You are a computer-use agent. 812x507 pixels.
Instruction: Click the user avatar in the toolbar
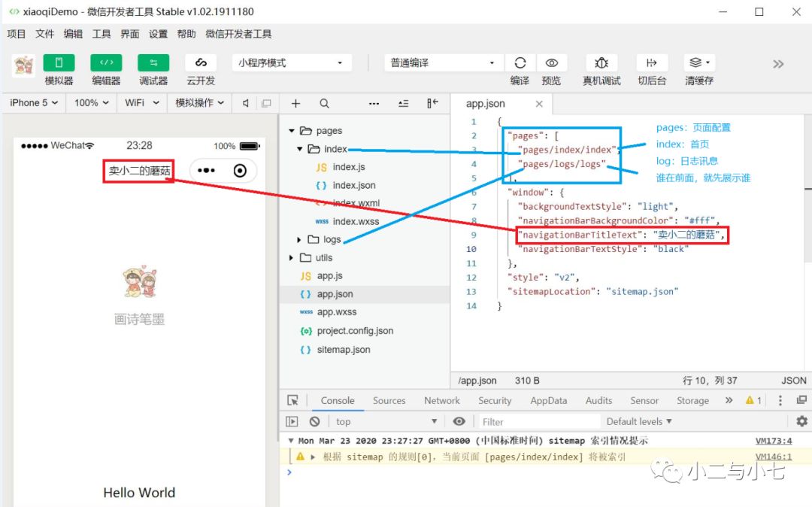point(24,66)
